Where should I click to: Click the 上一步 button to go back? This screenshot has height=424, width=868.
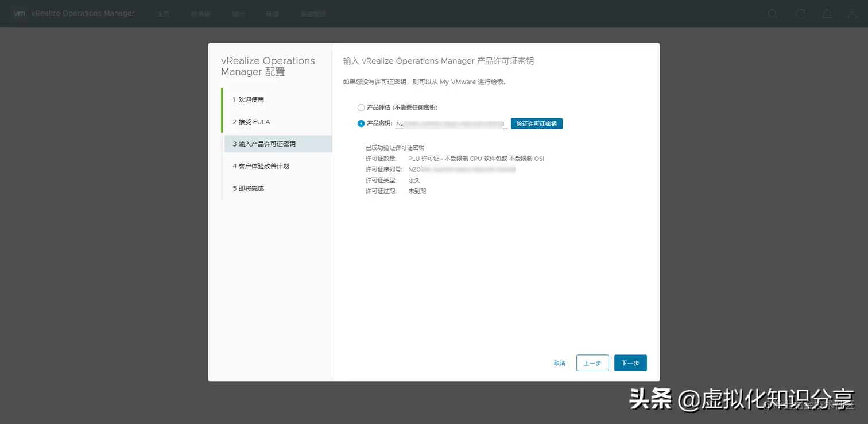pos(592,363)
